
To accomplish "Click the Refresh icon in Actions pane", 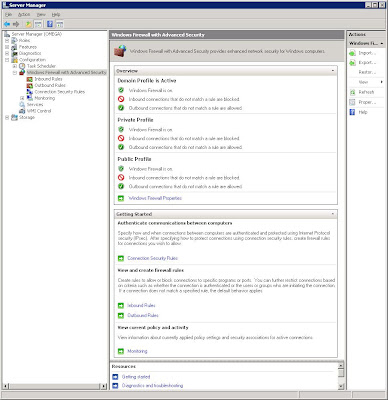I will click(352, 92).
